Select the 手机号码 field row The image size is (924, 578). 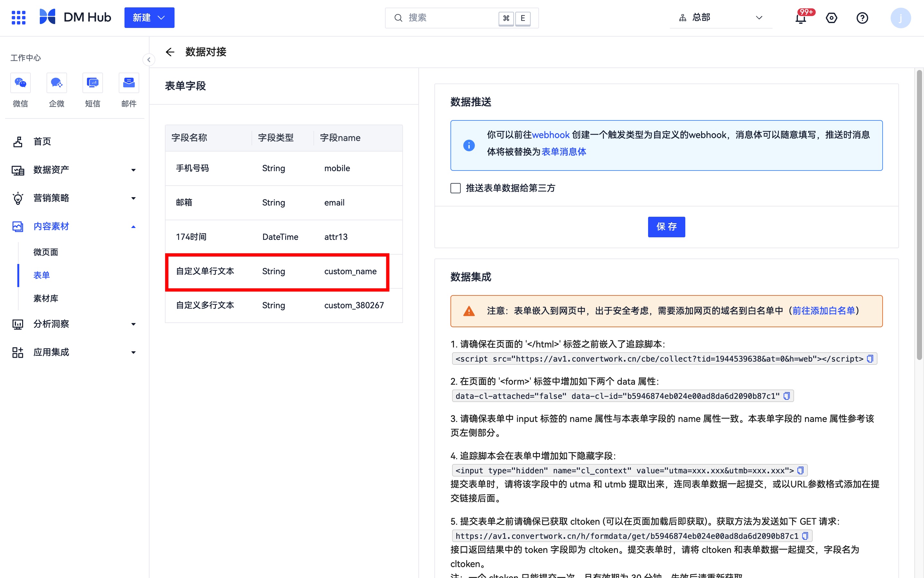[x=284, y=168]
